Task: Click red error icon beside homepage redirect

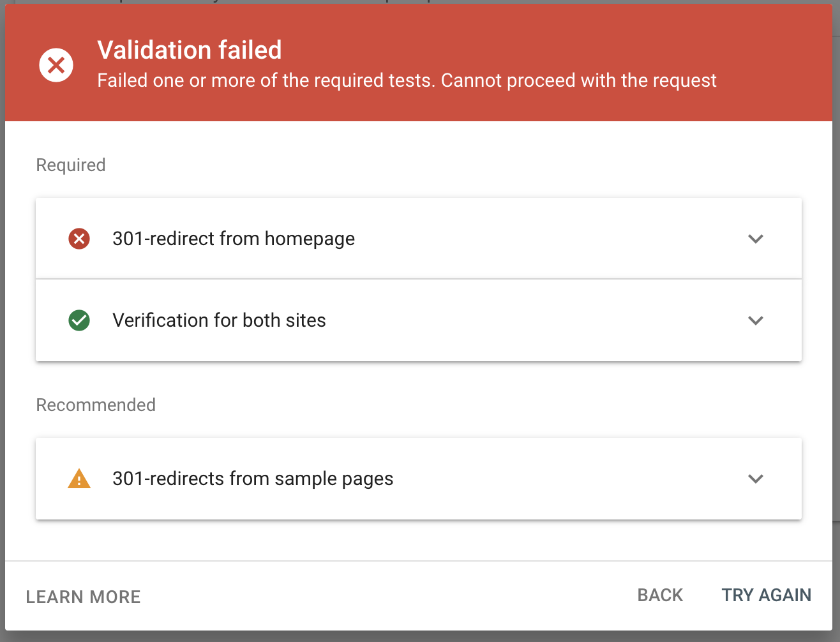Action: (x=79, y=239)
